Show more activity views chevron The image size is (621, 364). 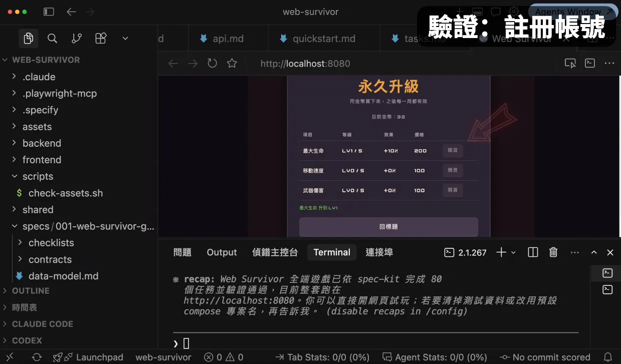pos(125,38)
